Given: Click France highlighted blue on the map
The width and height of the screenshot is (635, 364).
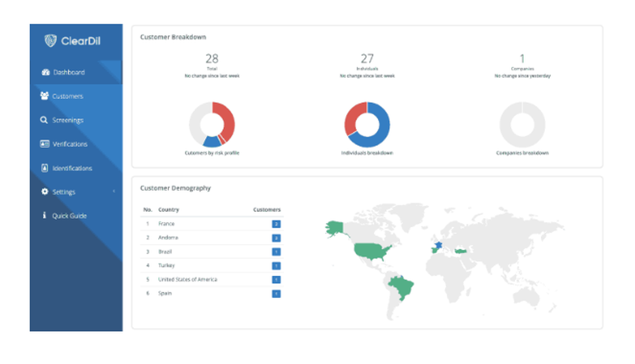Looking at the screenshot, I should tap(438, 245).
